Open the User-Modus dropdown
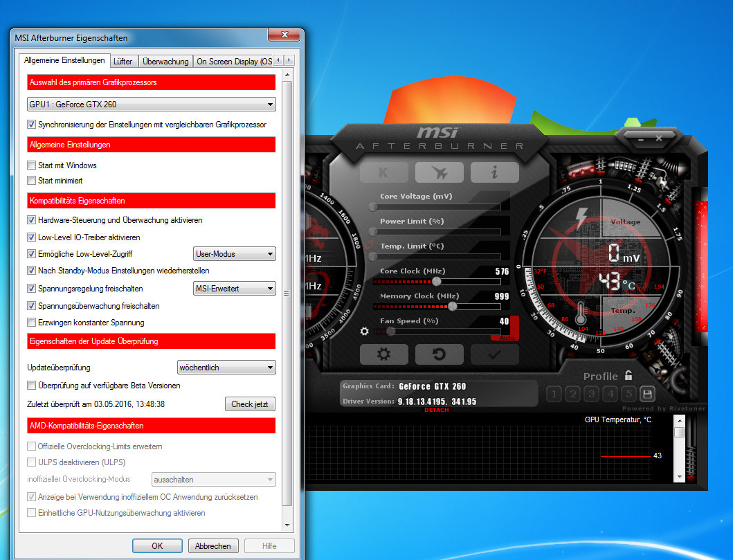Image resolution: width=733 pixels, height=560 pixels. tap(235, 254)
